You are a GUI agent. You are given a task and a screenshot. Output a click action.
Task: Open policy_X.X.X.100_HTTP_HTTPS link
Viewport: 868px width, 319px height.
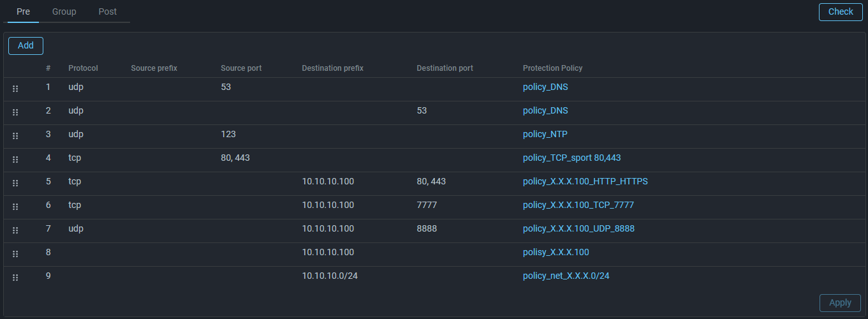(585, 181)
